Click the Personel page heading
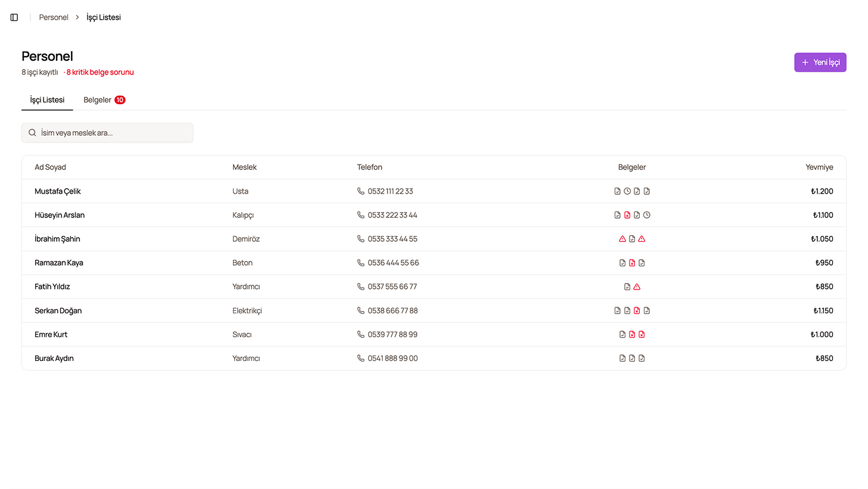The width and height of the screenshot is (868, 489). (47, 56)
